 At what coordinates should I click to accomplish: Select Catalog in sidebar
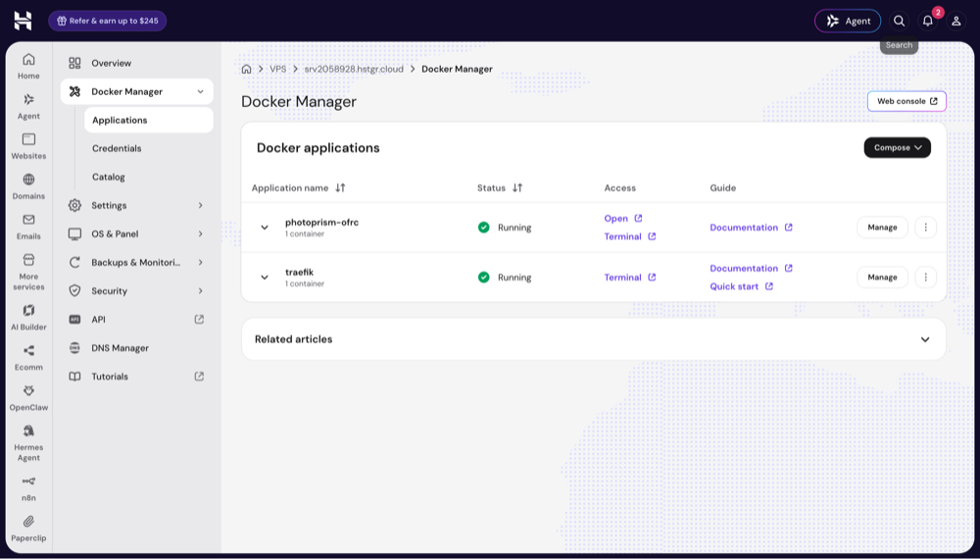click(x=149, y=177)
